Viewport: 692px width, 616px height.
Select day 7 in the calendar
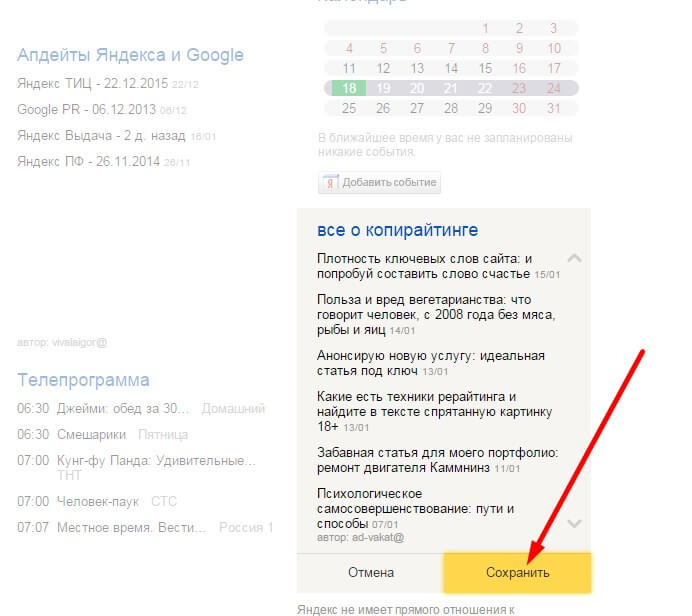coord(451,49)
